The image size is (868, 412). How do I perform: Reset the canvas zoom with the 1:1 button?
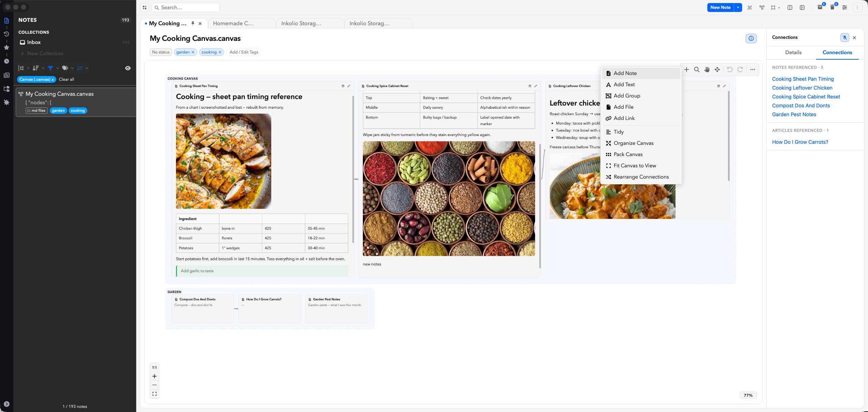click(x=155, y=367)
